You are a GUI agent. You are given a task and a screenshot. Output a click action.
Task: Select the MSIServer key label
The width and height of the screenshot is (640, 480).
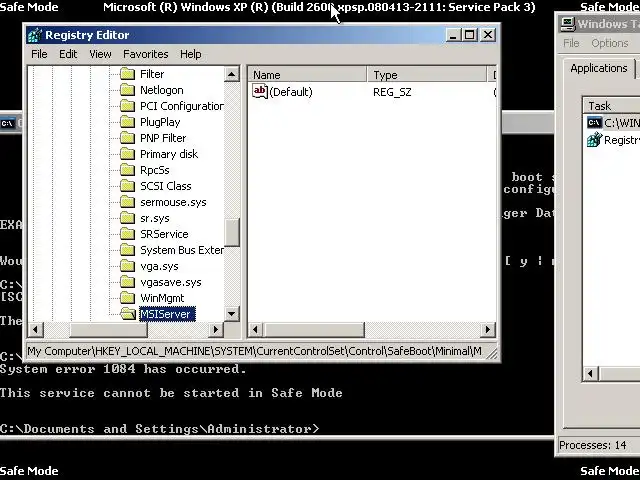pyautogui.click(x=167, y=314)
